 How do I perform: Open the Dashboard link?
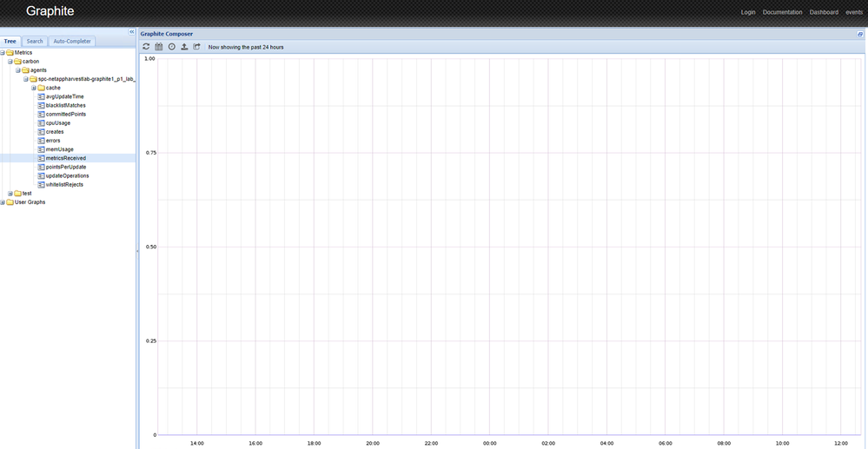[x=825, y=12]
